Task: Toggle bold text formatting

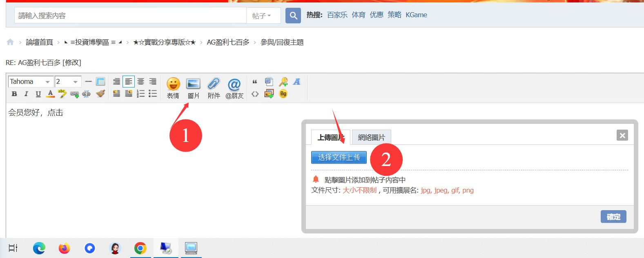Action: tap(14, 94)
